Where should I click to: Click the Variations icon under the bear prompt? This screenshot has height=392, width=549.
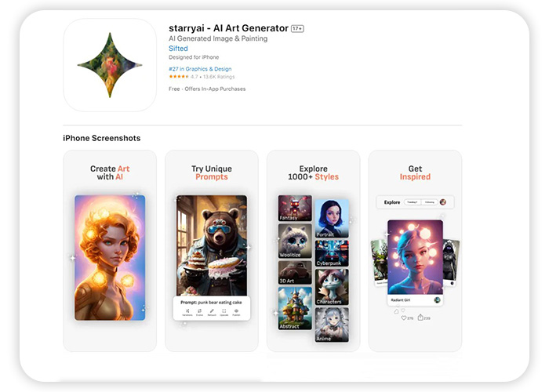[x=187, y=312]
